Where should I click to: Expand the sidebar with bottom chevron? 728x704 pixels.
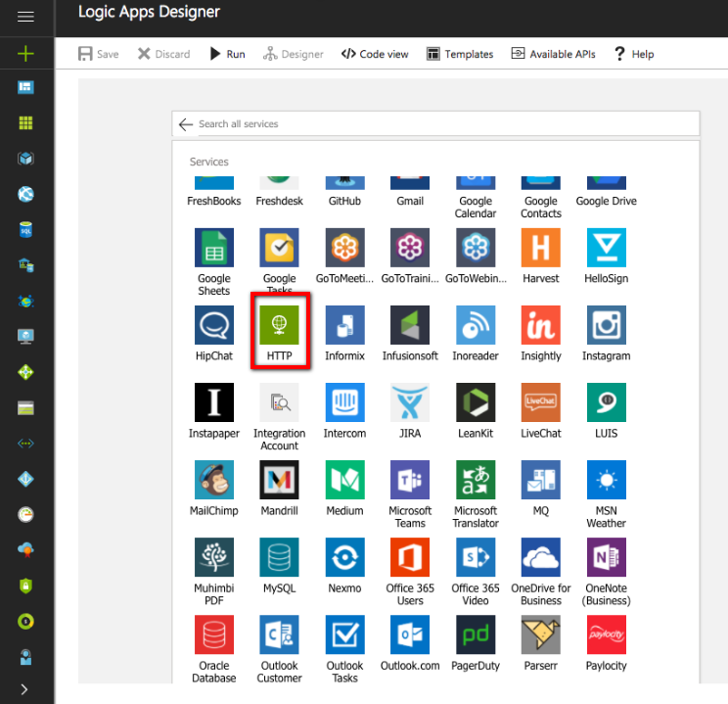[x=24, y=689]
